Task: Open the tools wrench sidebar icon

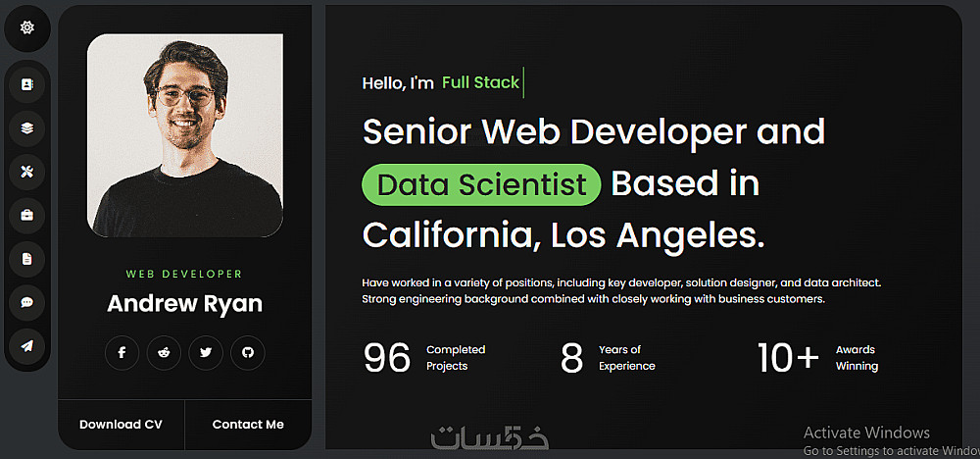Action: pyautogui.click(x=27, y=172)
